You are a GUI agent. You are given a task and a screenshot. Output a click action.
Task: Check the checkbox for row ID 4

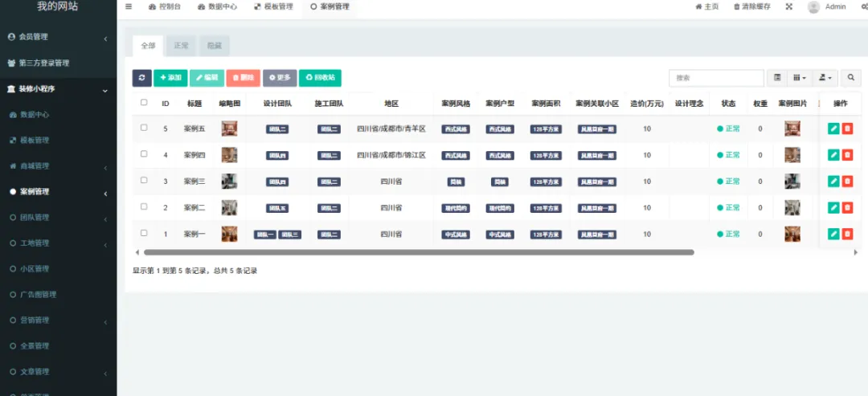144,153
